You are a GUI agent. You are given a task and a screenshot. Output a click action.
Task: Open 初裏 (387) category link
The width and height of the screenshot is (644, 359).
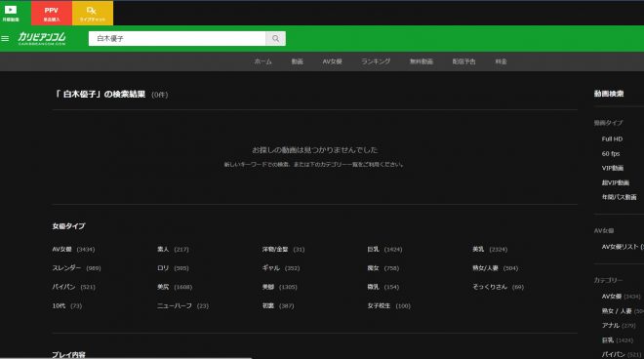278,306
